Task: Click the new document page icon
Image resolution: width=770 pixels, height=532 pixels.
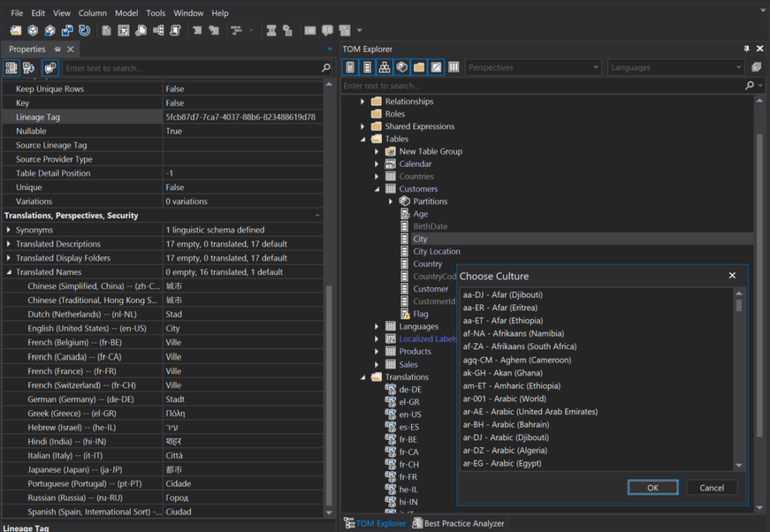Action: coord(106,30)
